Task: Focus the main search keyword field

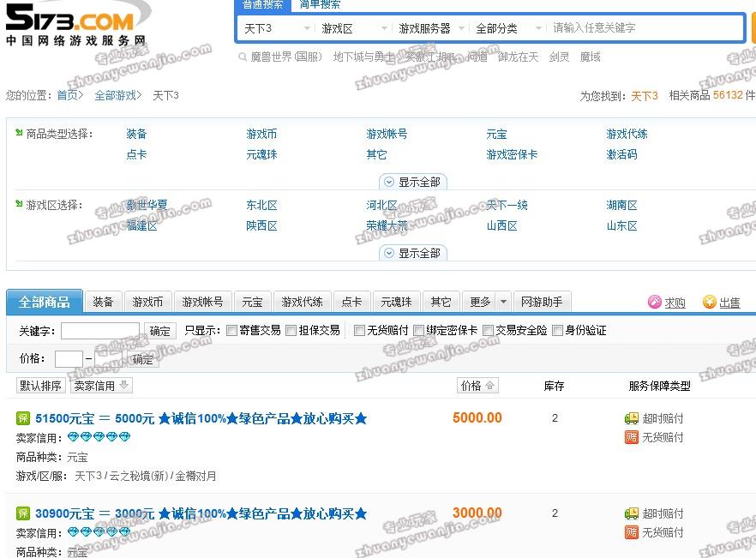Action: tap(645, 28)
